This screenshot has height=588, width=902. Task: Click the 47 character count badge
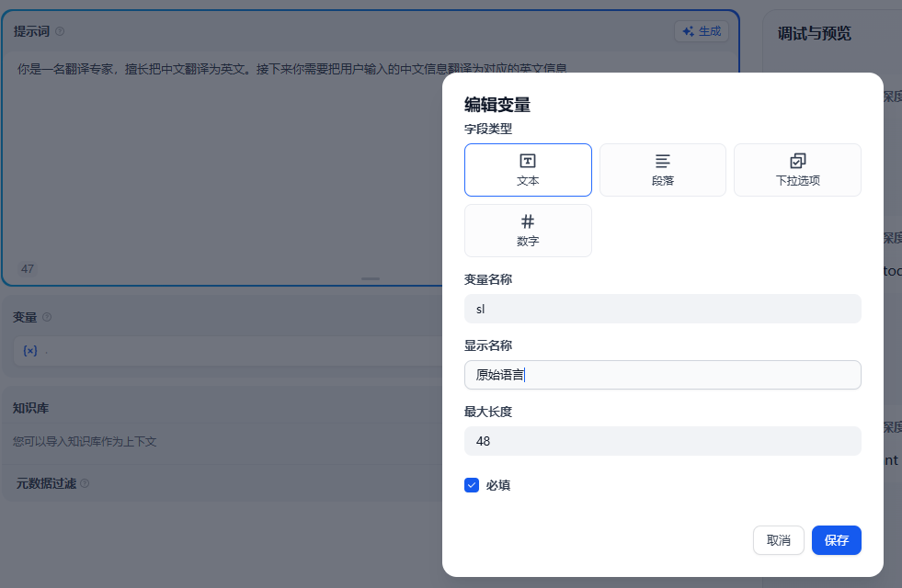point(28,269)
